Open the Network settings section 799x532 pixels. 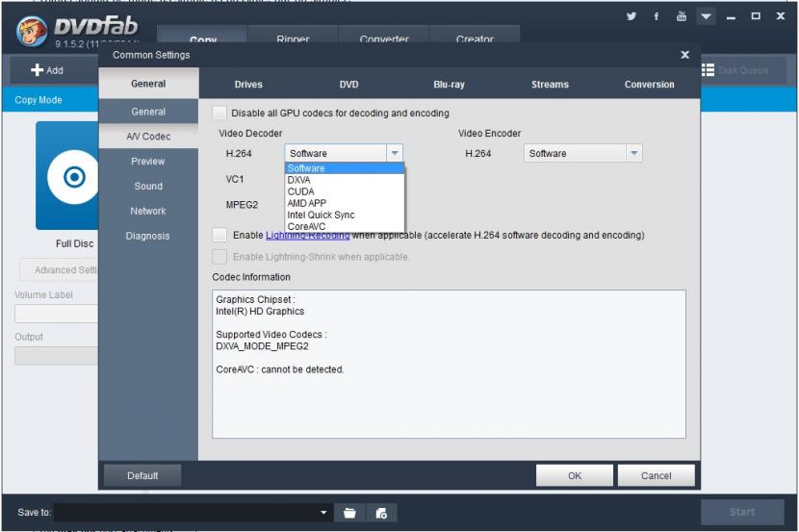148,211
